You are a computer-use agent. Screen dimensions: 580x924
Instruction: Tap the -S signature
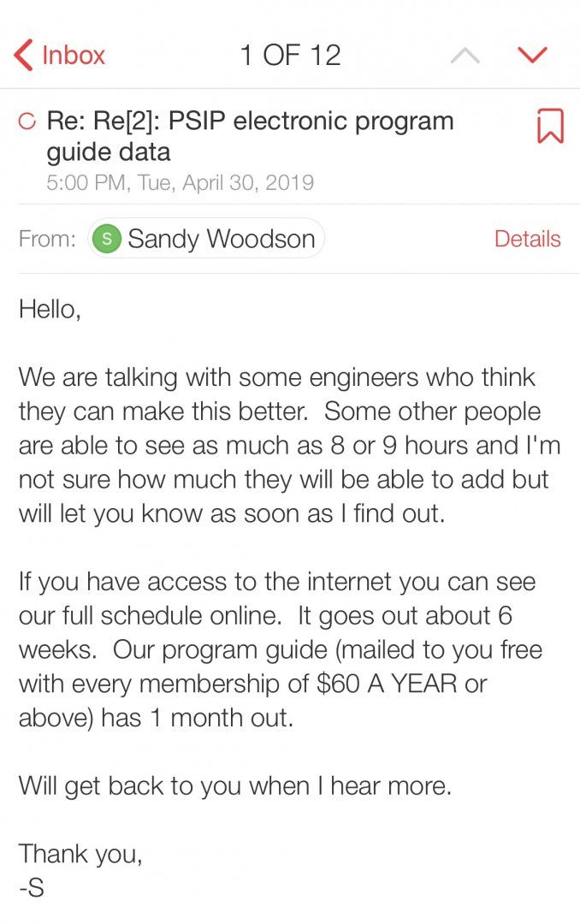(32, 887)
